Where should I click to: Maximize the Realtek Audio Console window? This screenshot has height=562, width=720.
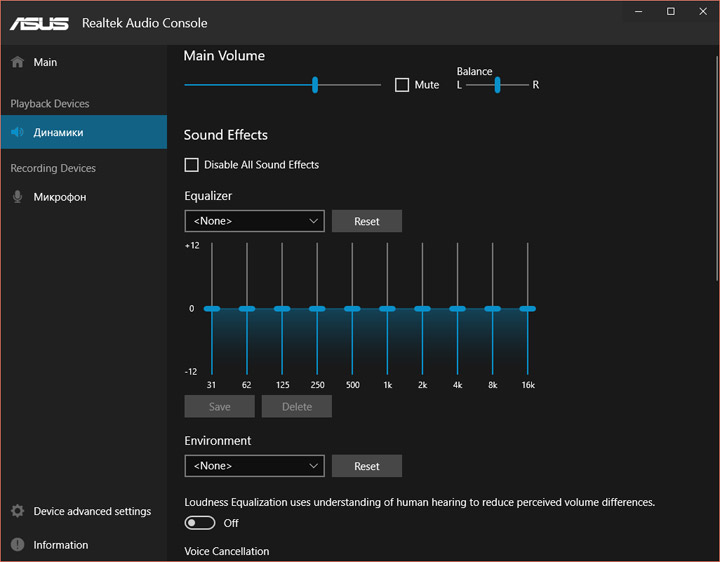(x=671, y=11)
